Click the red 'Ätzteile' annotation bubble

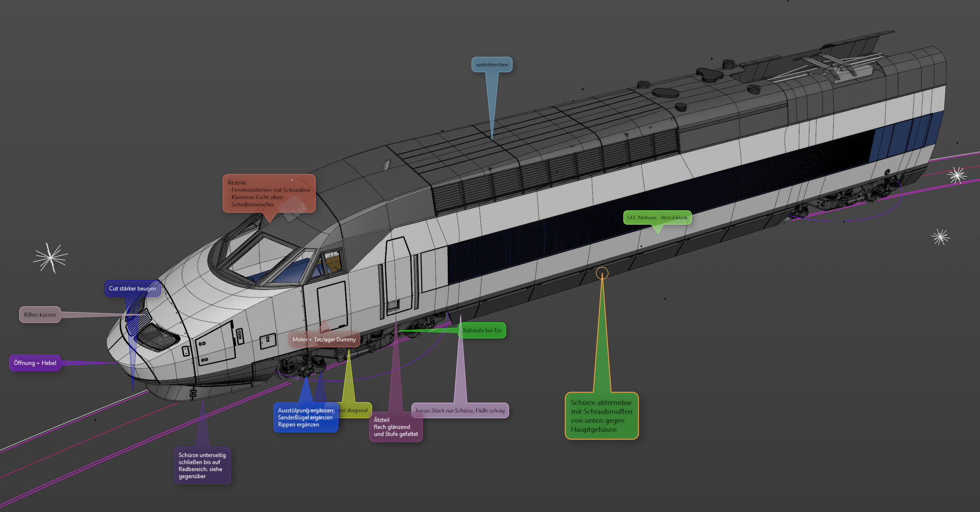269,193
